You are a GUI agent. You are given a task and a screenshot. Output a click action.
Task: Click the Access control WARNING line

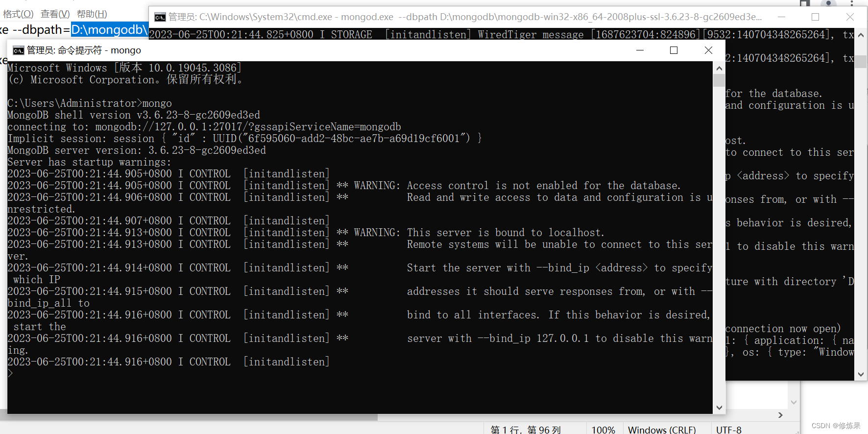344,186
